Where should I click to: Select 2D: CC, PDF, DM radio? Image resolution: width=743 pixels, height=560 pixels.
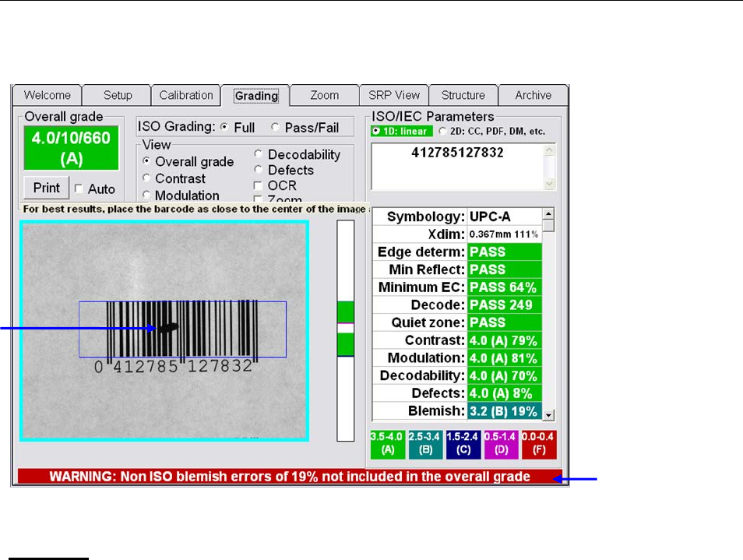tap(442, 131)
